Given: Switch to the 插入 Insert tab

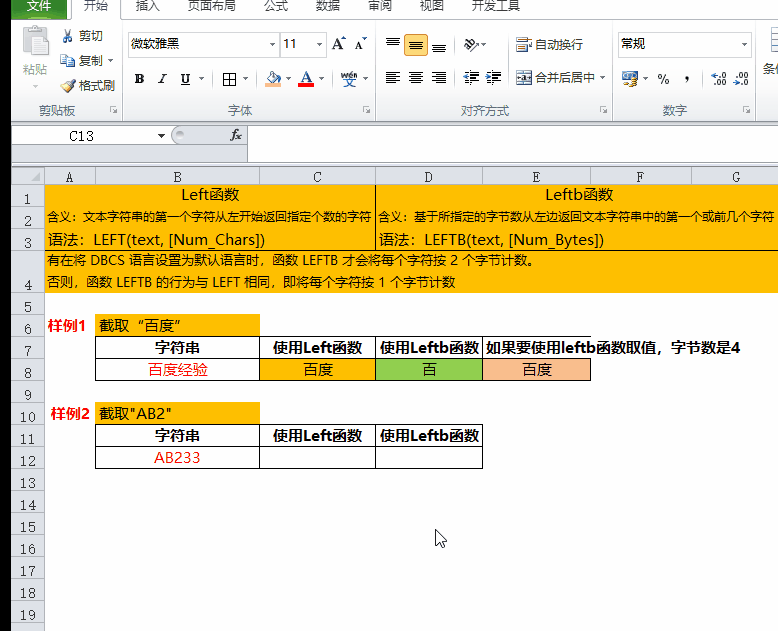Looking at the screenshot, I should pos(147,6).
